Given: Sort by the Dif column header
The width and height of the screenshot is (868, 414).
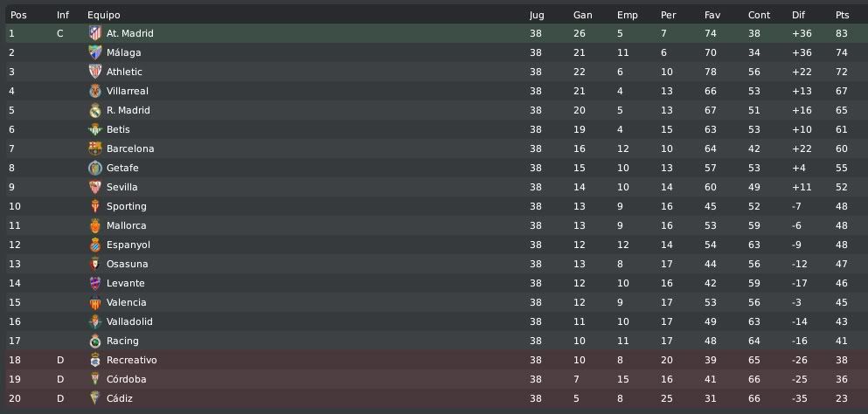Looking at the screenshot, I should (798, 15).
